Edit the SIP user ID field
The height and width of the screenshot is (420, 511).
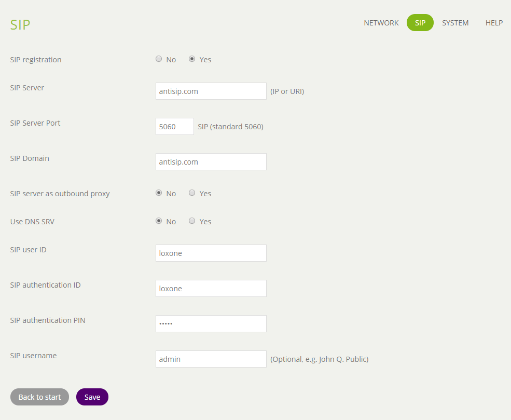click(x=211, y=253)
